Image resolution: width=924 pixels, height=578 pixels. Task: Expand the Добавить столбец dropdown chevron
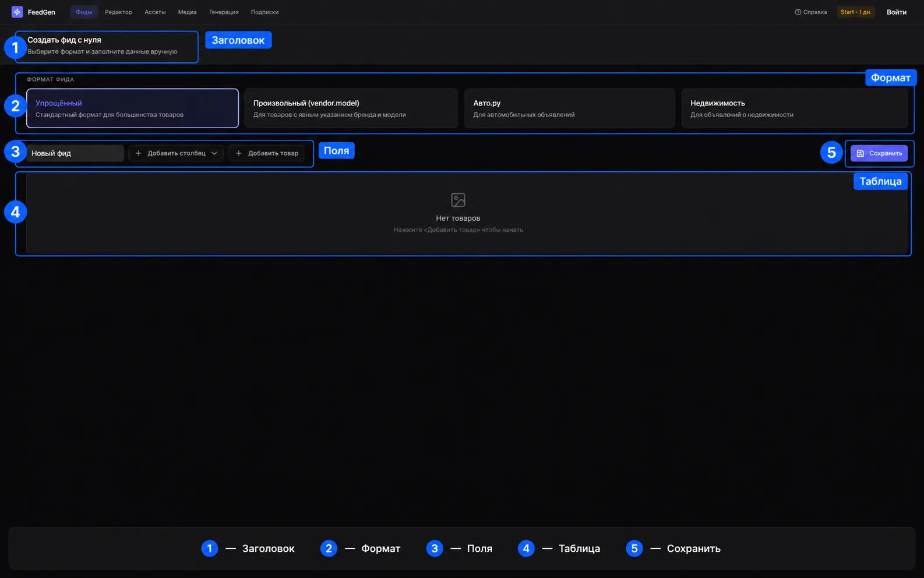pos(214,153)
